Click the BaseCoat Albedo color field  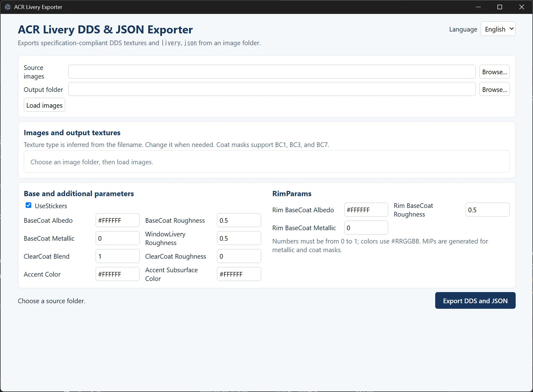[x=117, y=220]
